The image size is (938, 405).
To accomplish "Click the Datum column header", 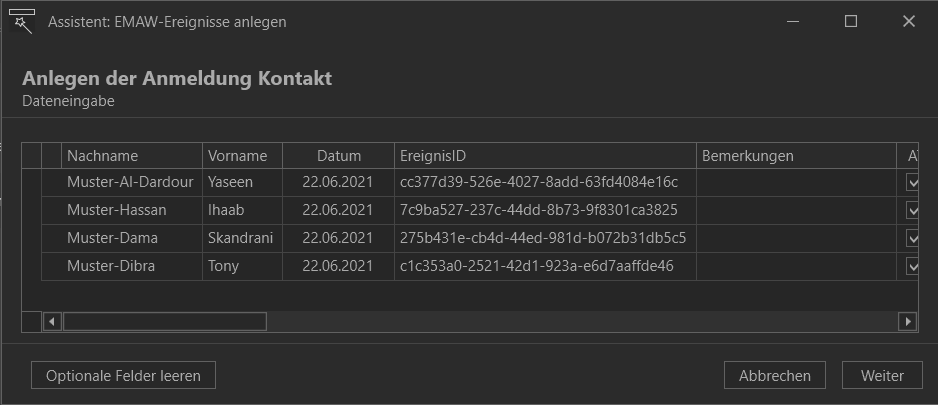I will pyautogui.click(x=339, y=156).
